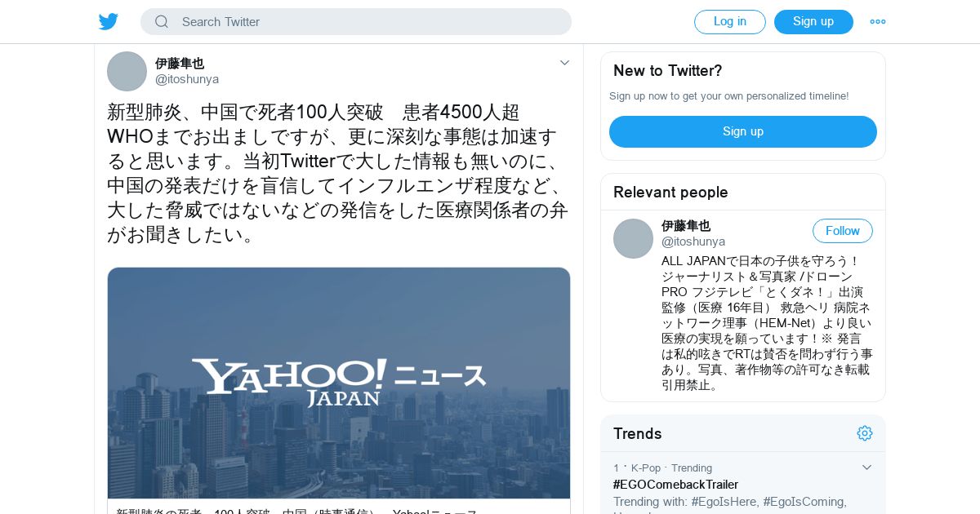Click tweet author's avatar image
The width and height of the screenshot is (980, 514).
pos(127,71)
